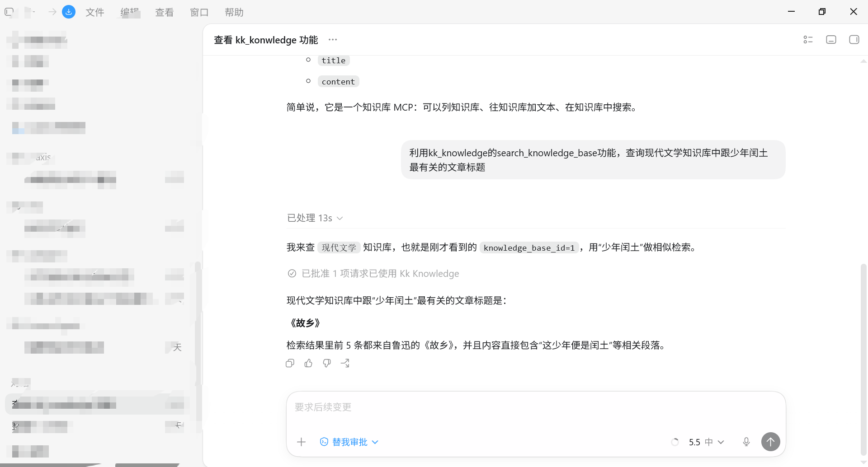Viewport: 868px width, 467px height.
Task: Toggle the sidebar panel icon
Action: pos(9,12)
